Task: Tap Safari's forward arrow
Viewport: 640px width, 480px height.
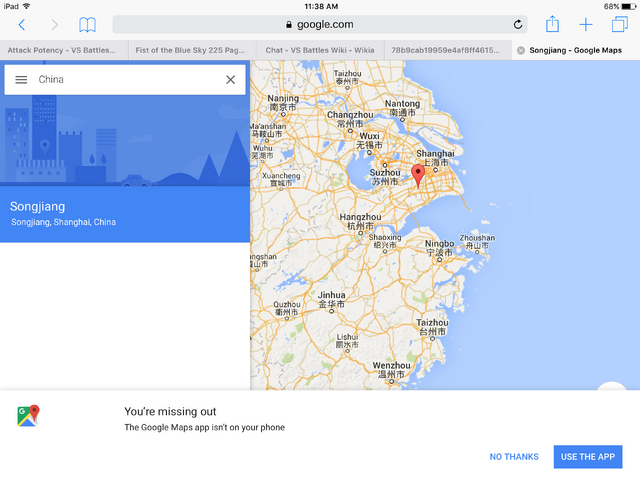Action: click(54, 25)
